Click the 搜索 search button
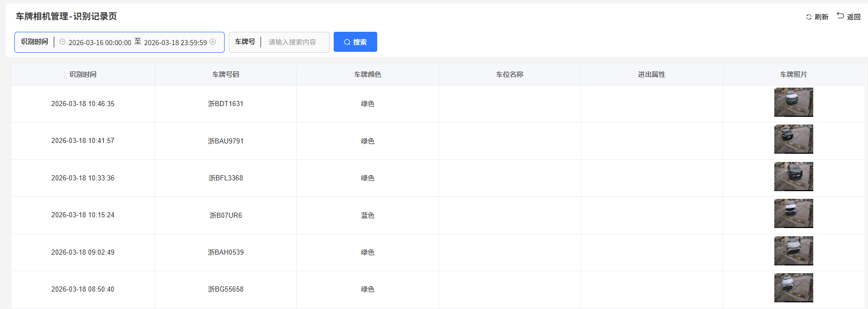Image resolution: width=868 pixels, height=309 pixels. [x=355, y=42]
